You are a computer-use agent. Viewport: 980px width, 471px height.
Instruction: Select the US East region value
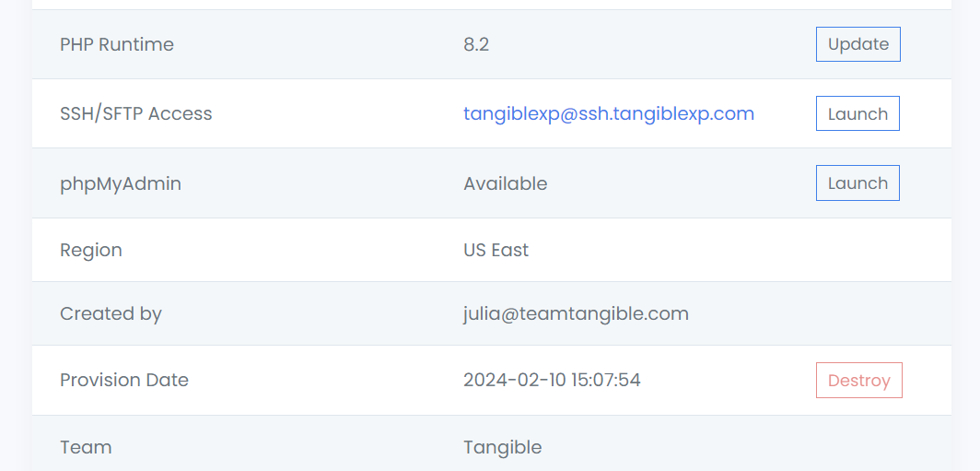[x=496, y=250]
